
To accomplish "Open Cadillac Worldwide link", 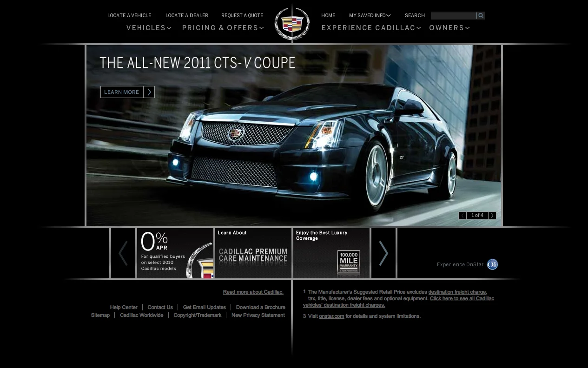I will pos(141,315).
